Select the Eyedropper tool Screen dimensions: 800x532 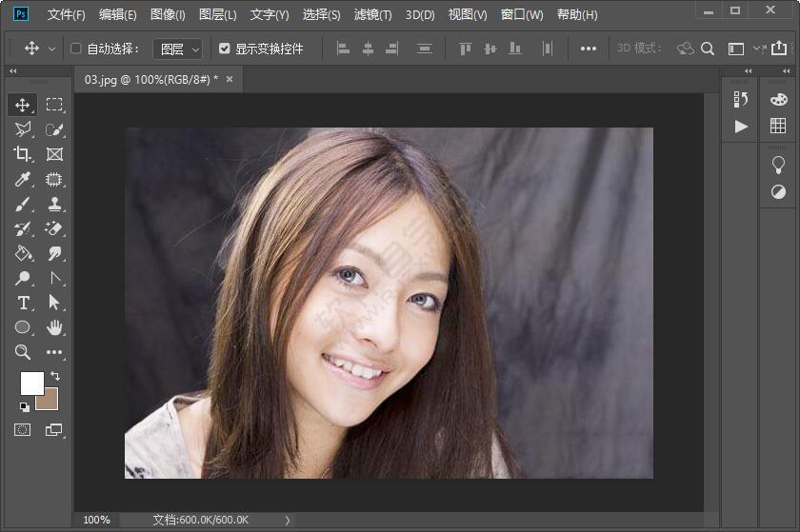[x=23, y=179]
